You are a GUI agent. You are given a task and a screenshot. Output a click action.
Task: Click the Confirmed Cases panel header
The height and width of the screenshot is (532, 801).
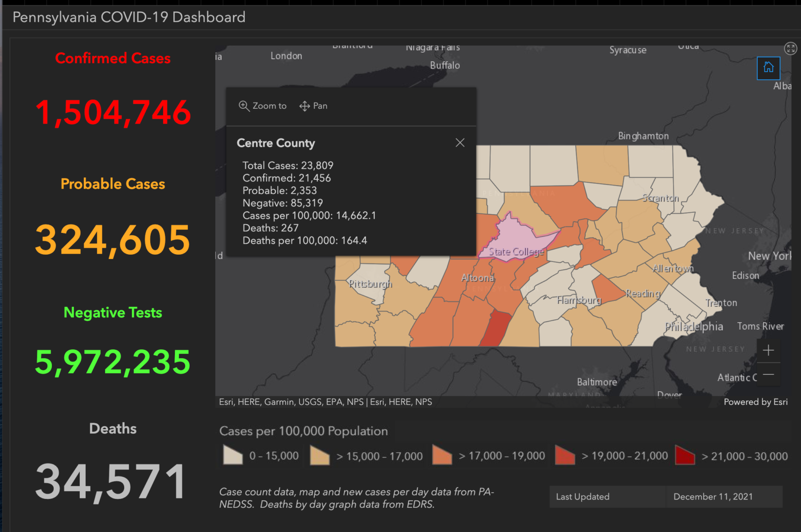(113, 58)
